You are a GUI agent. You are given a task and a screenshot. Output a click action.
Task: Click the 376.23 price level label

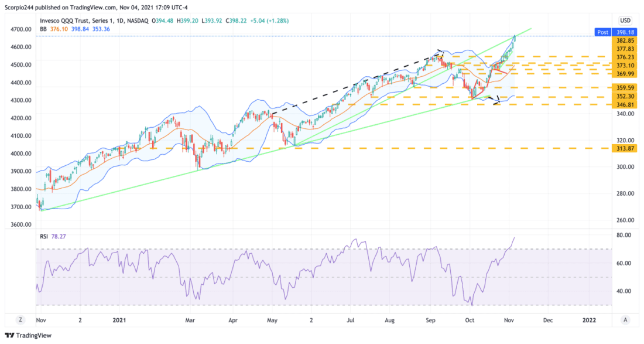(625, 57)
